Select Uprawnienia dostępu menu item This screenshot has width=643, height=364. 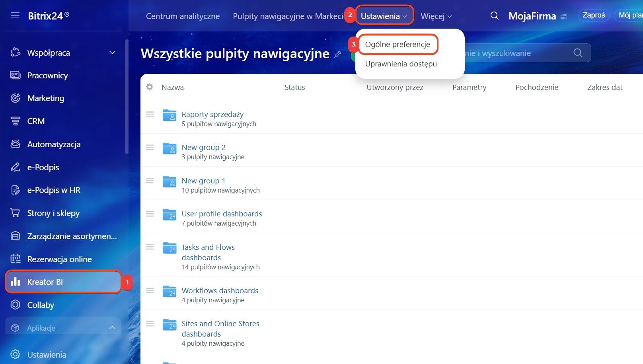click(x=401, y=64)
